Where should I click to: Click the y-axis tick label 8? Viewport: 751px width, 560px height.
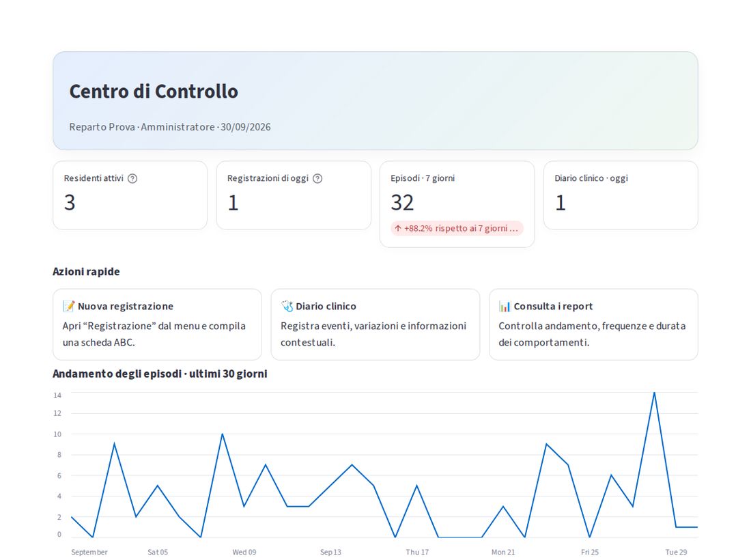coord(59,455)
